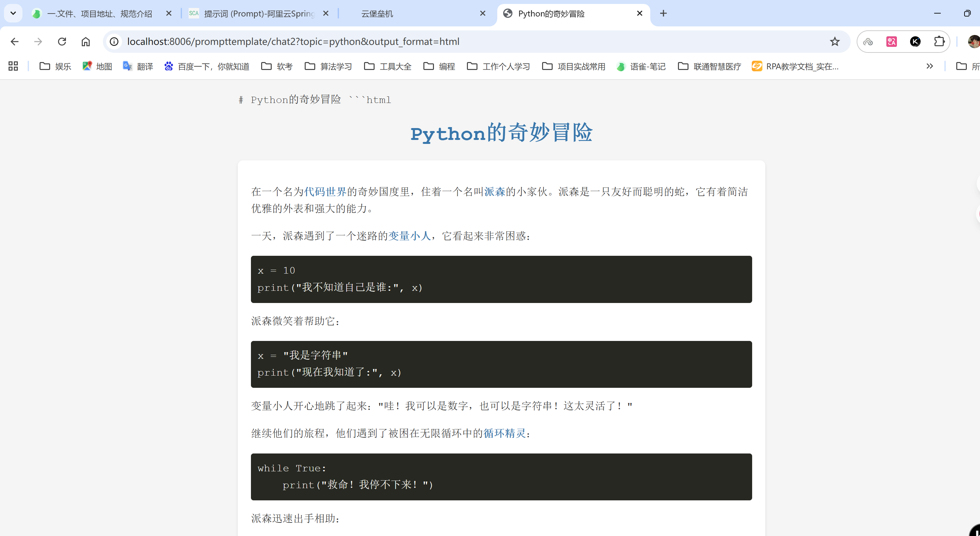Click the 变量小人 link in the story
This screenshot has width=980, height=536.
point(410,236)
